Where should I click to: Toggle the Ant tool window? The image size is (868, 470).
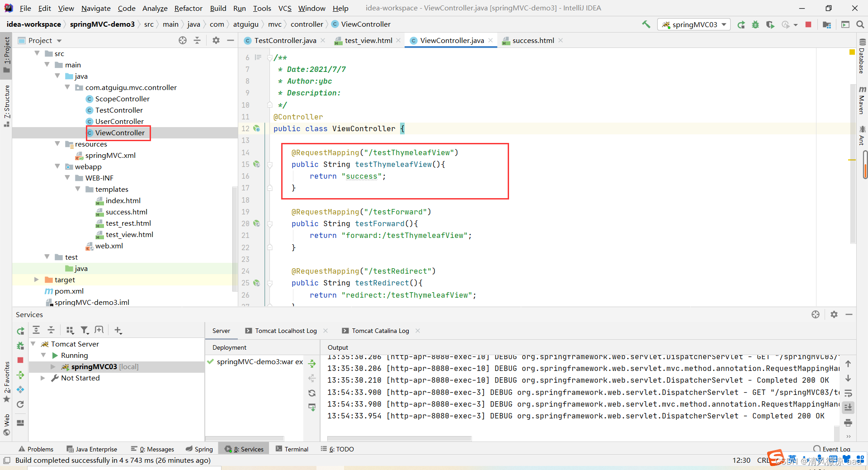[x=862, y=135]
